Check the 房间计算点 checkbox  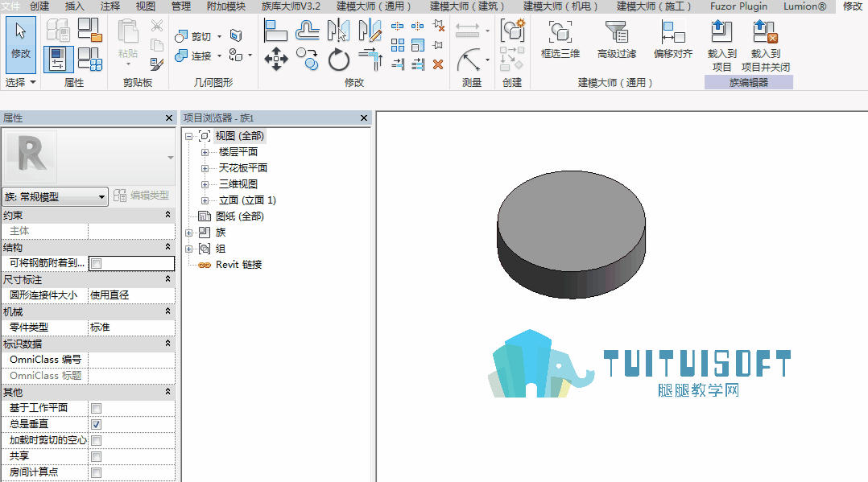click(x=97, y=472)
